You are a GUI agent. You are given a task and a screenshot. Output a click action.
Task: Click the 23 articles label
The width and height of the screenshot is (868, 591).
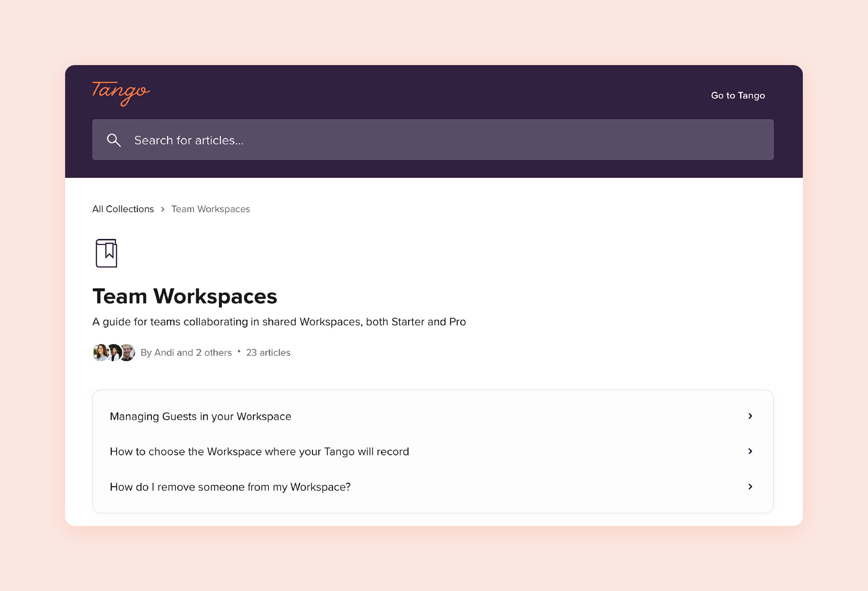tap(268, 352)
